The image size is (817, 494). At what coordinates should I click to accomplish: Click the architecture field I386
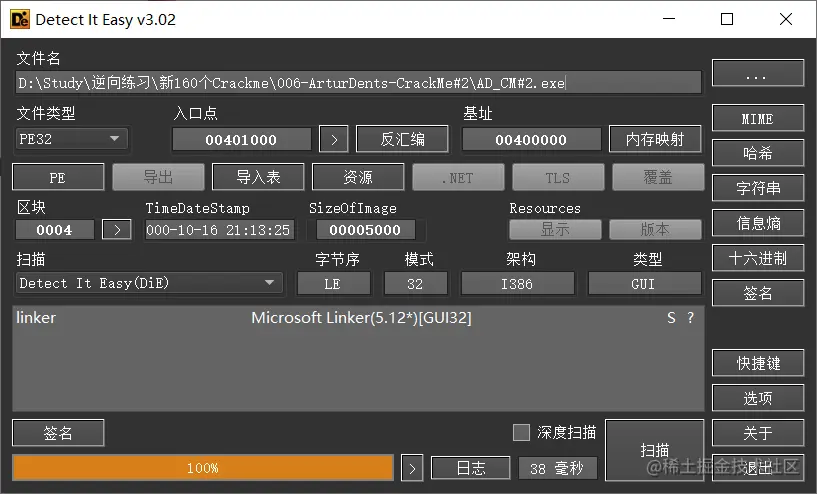pos(517,284)
